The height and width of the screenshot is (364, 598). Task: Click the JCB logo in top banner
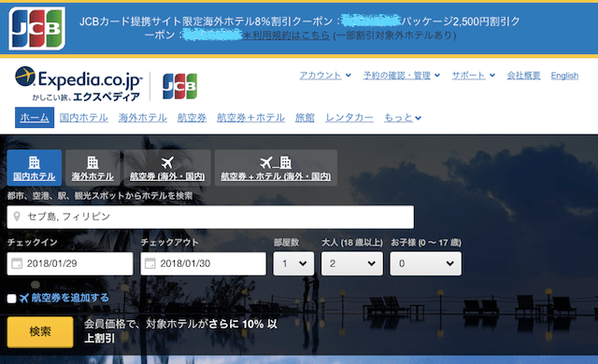tap(37, 29)
